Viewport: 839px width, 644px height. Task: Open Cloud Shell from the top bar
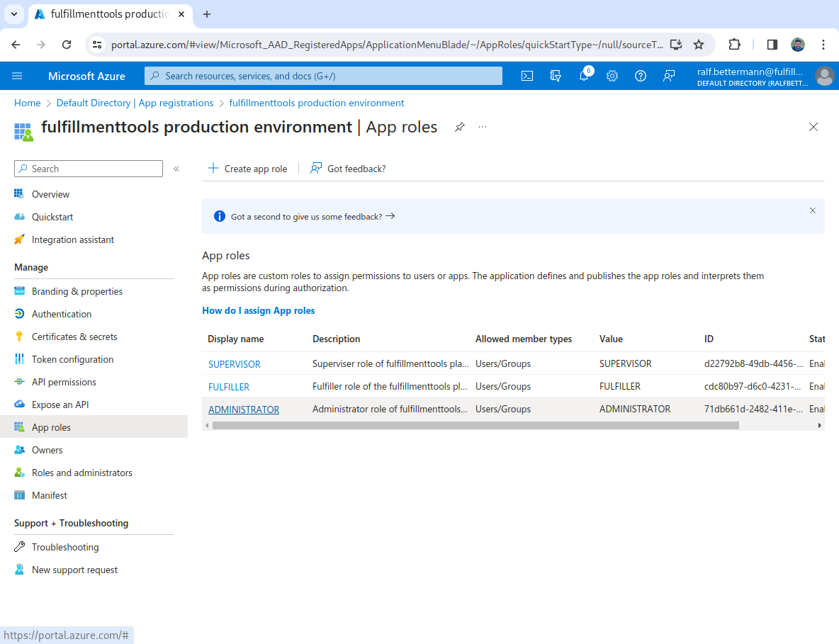527,76
